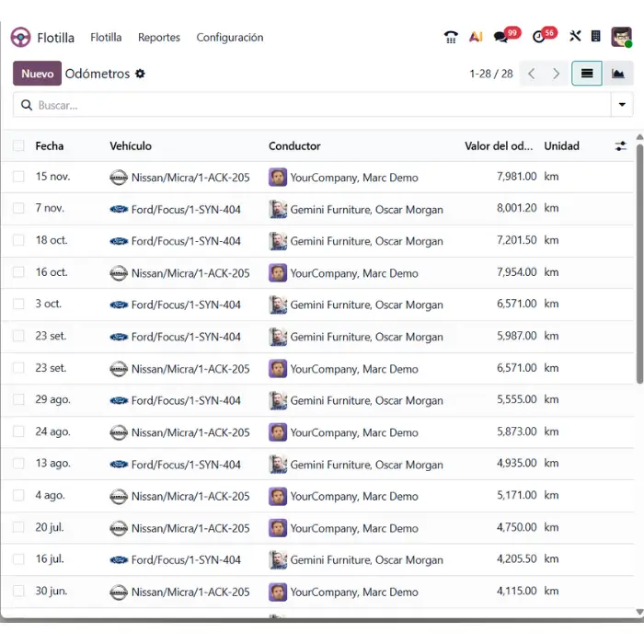The height and width of the screenshot is (644, 644).
Task: Click in the Buscar search field
Action: click(313, 105)
